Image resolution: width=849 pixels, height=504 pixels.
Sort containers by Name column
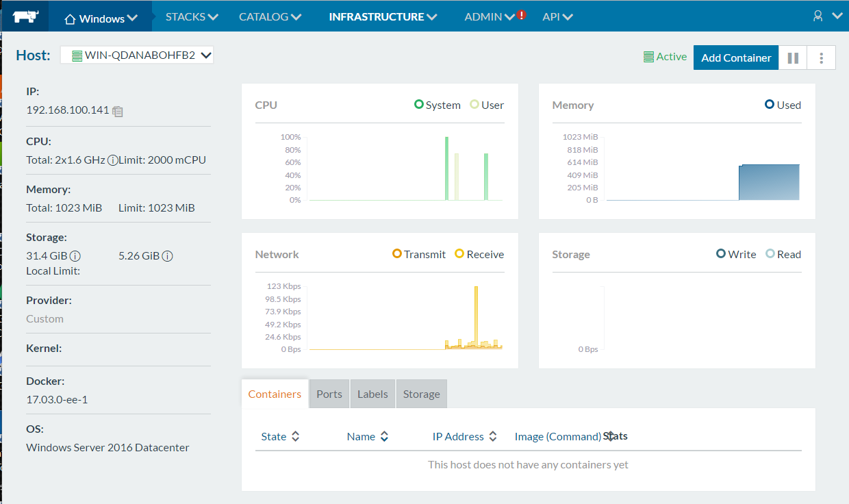click(x=368, y=437)
